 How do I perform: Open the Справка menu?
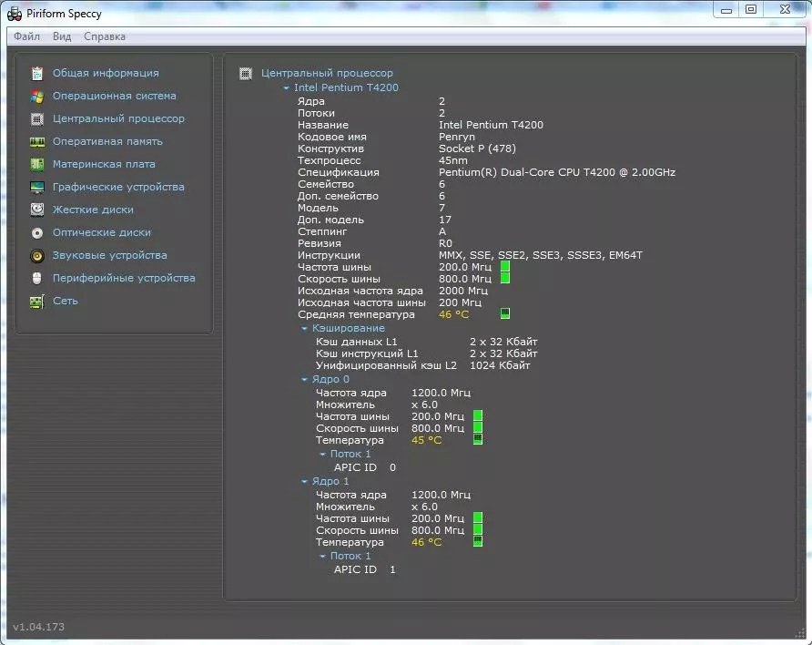tap(105, 36)
